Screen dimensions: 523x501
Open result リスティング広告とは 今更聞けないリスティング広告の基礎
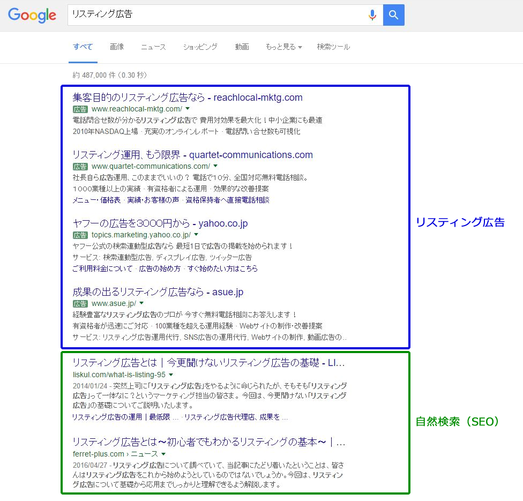point(208,363)
